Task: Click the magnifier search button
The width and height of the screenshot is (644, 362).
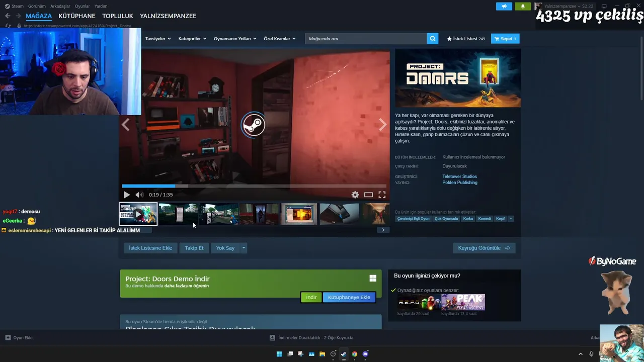Action: [x=432, y=39]
